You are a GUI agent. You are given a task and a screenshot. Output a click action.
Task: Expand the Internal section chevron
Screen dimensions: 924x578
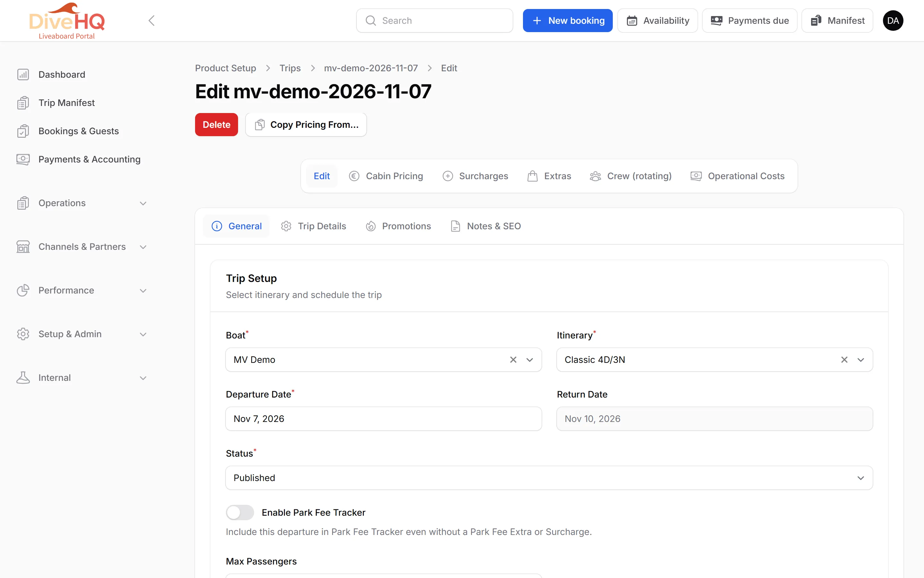tap(143, 378)
